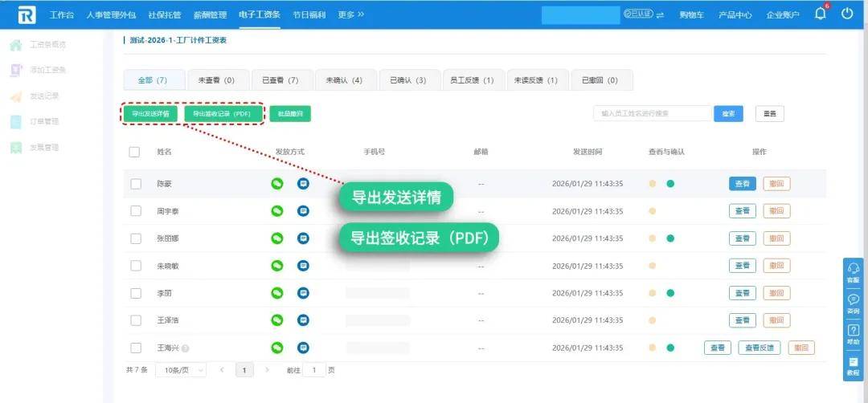Click the 订单管理 sidebar icon

16,122
